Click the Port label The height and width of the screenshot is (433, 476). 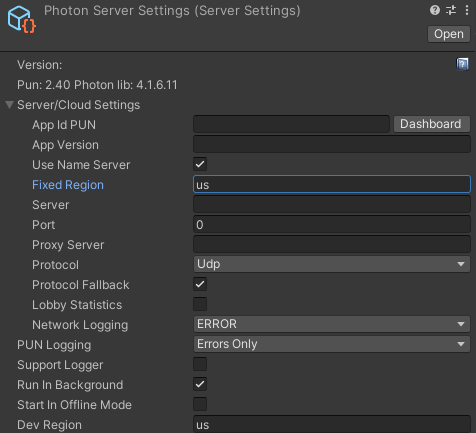point(44,225)
